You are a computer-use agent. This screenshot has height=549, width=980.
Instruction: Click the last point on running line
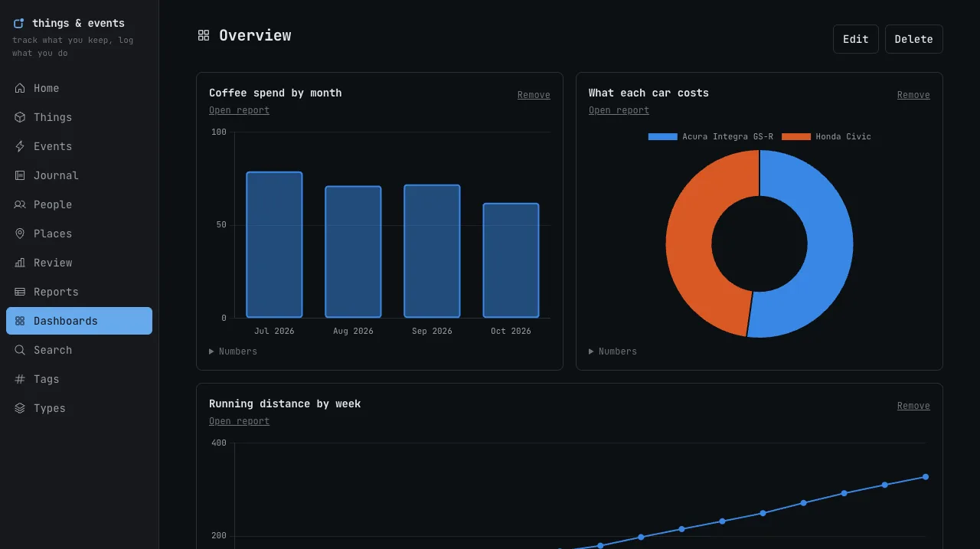click(925, 477)
